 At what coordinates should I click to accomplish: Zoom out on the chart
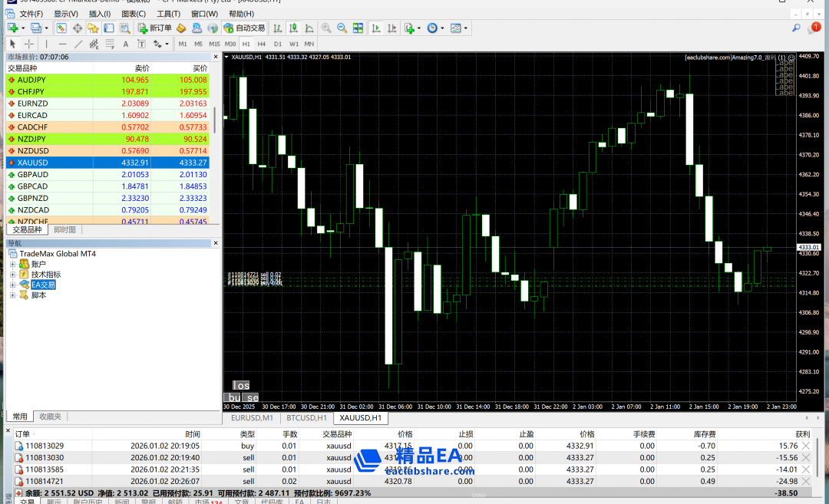coord(342,28)
